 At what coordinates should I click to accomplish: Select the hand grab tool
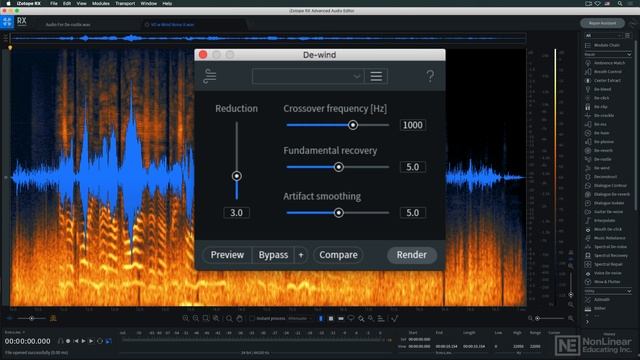click(x=240, y=318)
